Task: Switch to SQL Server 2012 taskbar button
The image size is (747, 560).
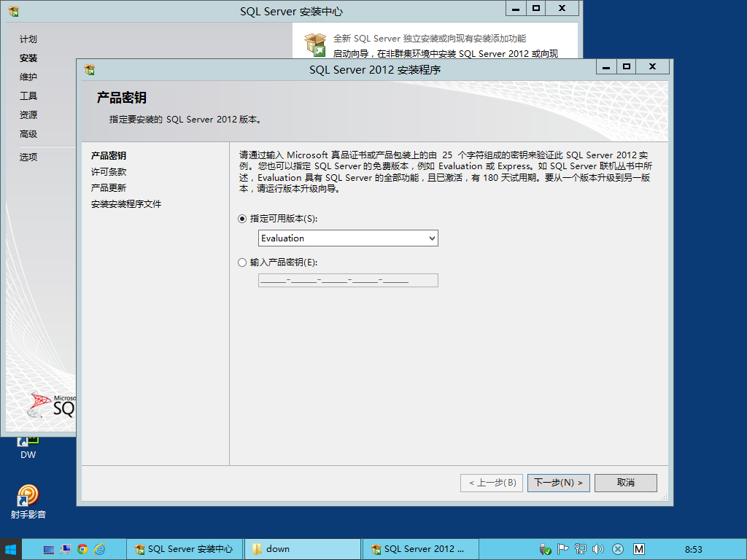Action: [421, 550]
